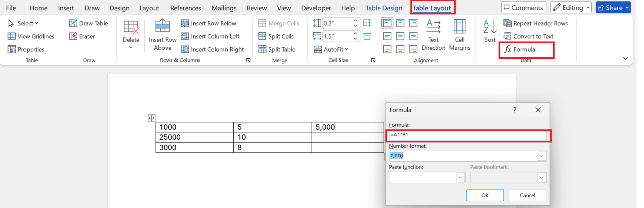644x208 pixels.
Task: Click the column width field showing 1.5"
Action: click(x=337, y=36)
